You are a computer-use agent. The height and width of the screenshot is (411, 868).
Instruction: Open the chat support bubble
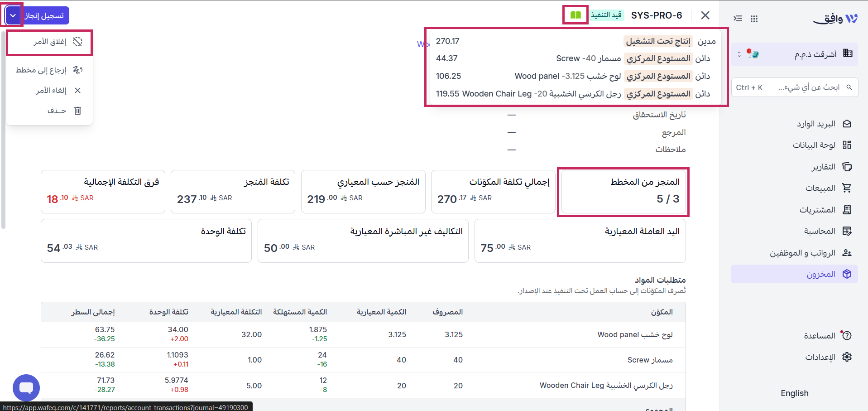pos(26,388)
